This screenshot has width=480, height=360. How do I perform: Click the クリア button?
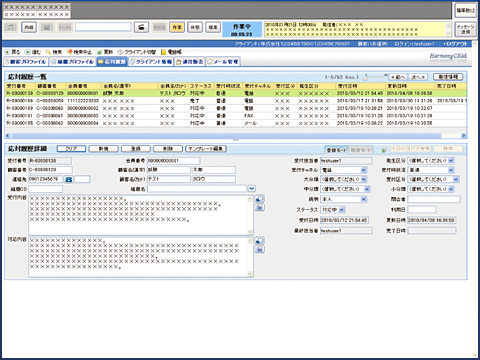coord(71,149)
